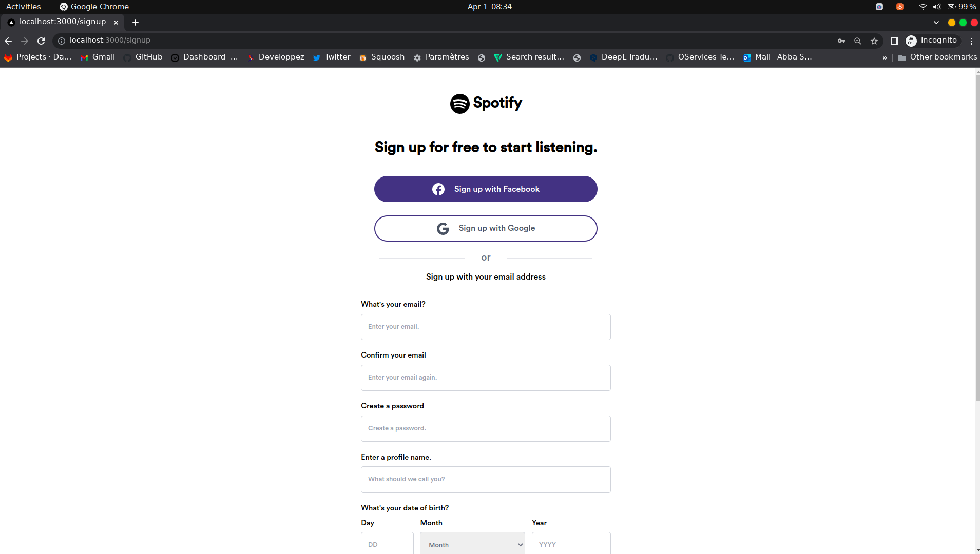
Task: Open the tab search arrow
Action: point(935,22)
